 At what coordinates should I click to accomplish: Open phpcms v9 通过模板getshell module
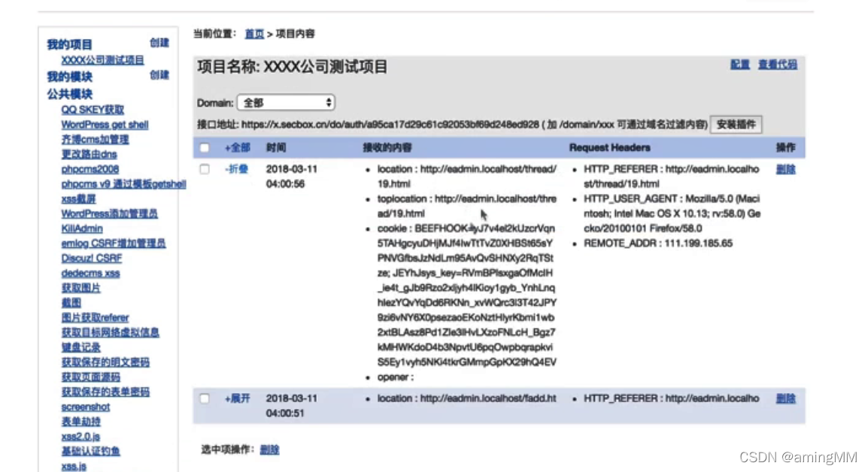(123, 183)
